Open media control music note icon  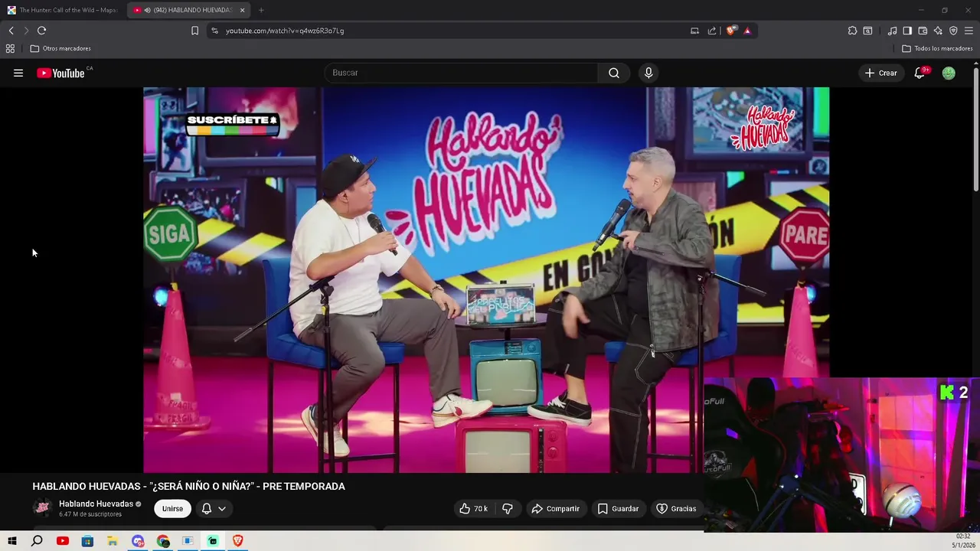pyautogui.click(x=892, y=31)
